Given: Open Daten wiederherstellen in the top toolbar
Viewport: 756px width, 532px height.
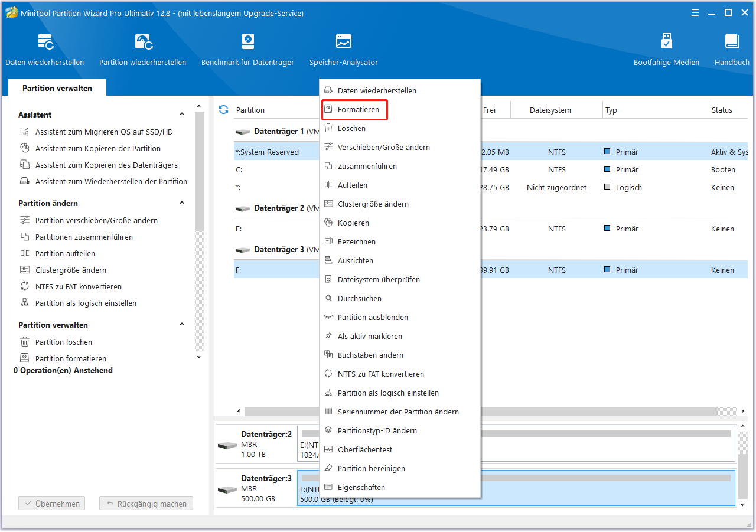Looking at the screenshot, I should (x=45, y=50).
